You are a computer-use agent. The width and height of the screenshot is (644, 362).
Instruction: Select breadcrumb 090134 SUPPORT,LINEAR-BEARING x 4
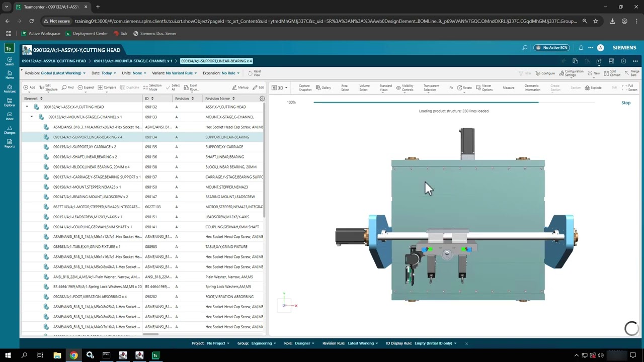pyautogui.click(x=217, y=61)
